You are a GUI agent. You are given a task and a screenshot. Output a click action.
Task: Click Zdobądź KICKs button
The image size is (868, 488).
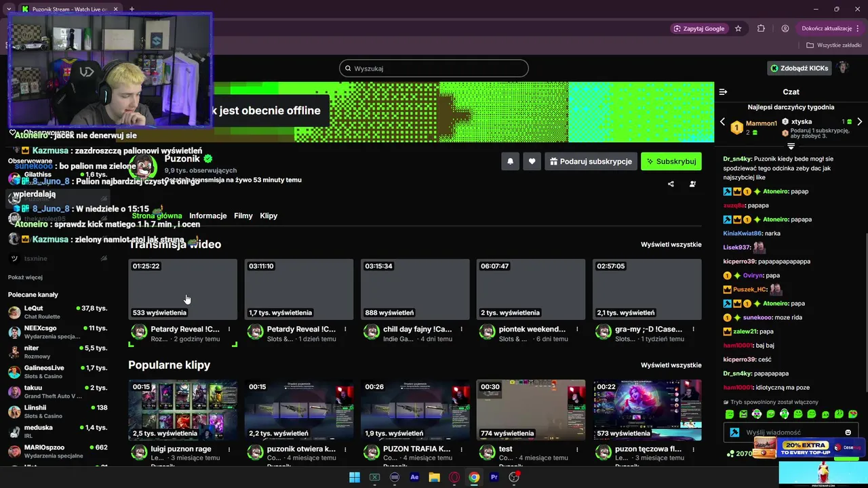[799, 68]
